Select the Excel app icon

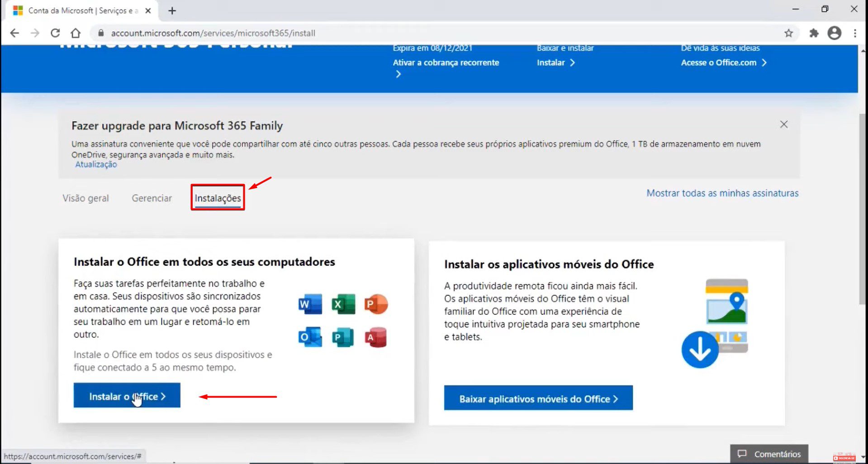click(343, 304)
